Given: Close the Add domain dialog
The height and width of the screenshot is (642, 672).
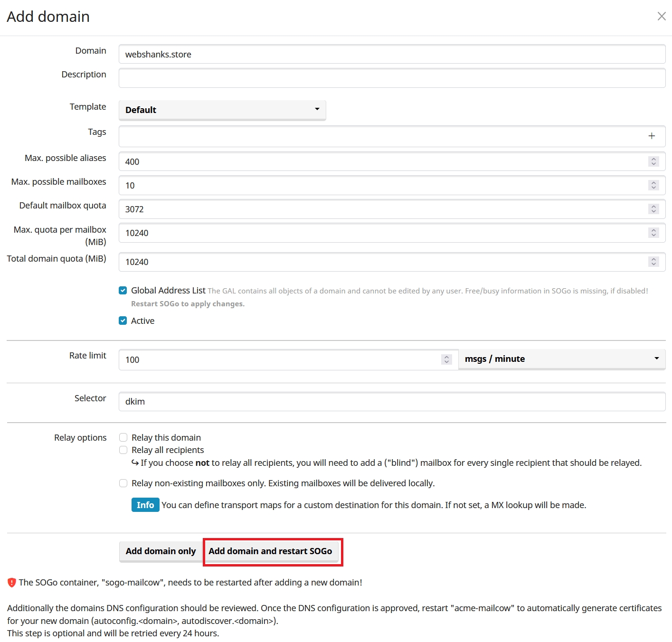Looking at the screenshot, I should pos(661,17).
